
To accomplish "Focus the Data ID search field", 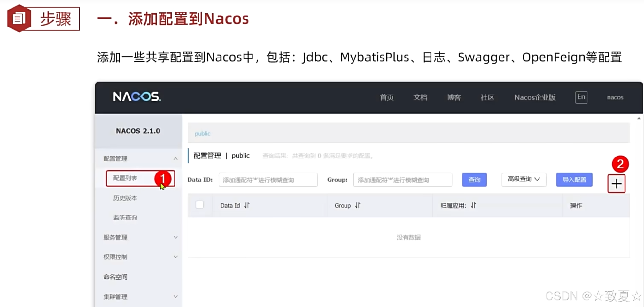I will [268, 180].
